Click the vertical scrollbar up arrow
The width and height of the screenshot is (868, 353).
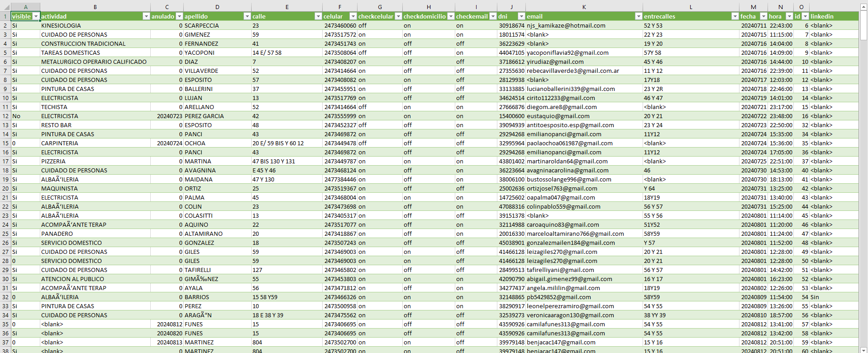[x=863, y=7]
